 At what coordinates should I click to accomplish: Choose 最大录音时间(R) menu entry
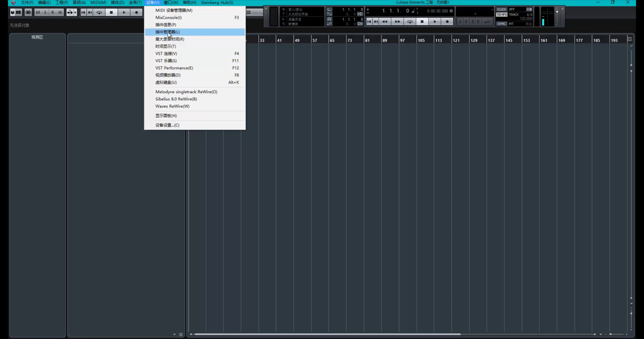pos(195,39)
